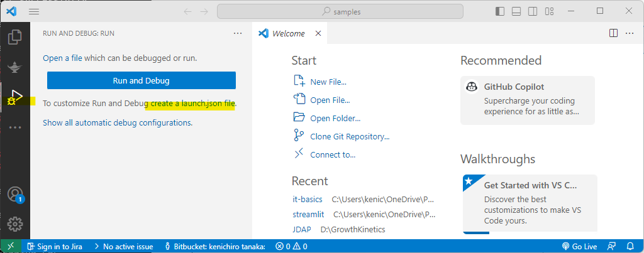Open the GitHub Copilot recommendation card
This screenshot has width=644, height=253.
click(528, 100)
